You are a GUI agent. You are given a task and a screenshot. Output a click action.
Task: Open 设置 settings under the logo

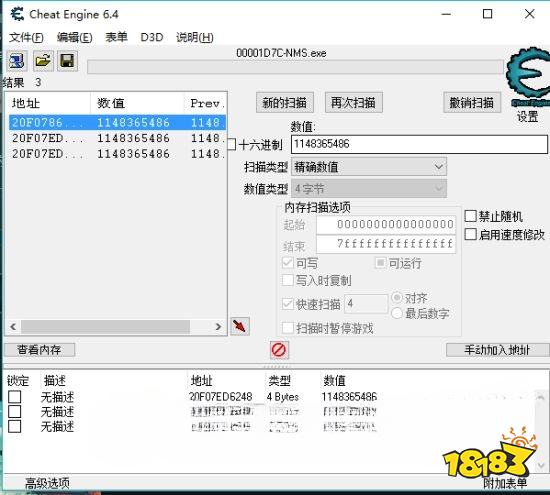(x=528, y=116)
